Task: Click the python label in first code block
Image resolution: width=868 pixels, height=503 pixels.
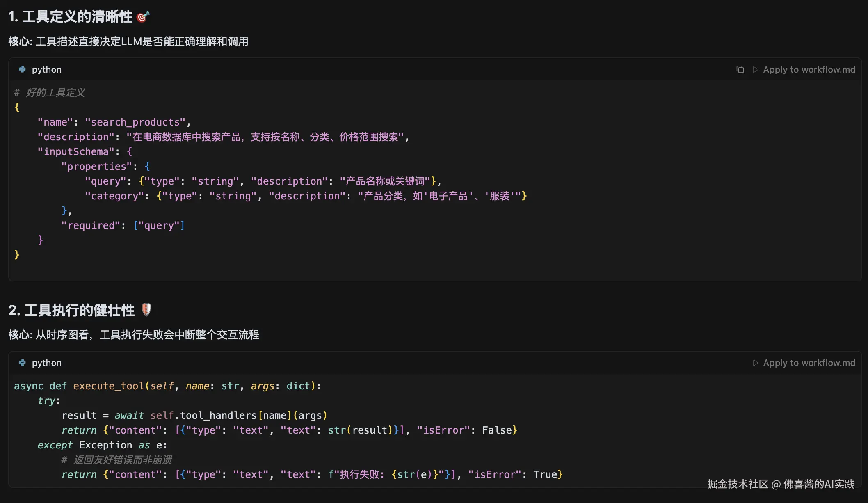Action: coord(47,69)
